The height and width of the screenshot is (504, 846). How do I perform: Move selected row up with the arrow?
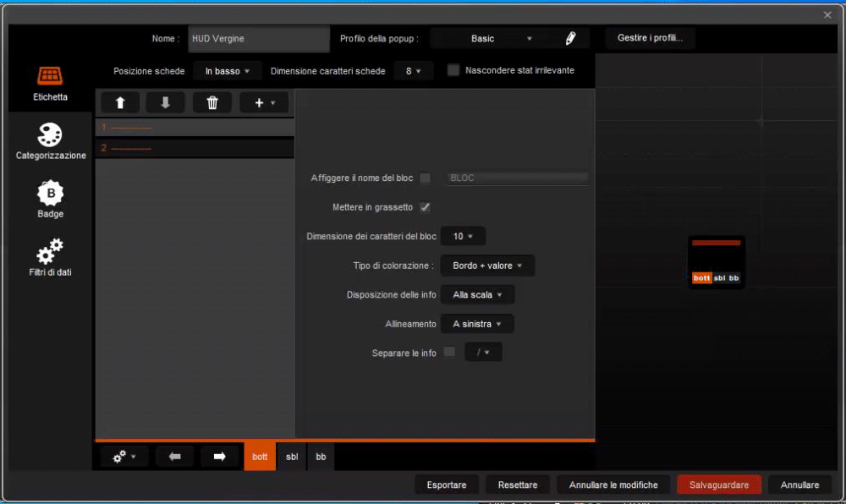pyautogui.click(x=120, y=102)
